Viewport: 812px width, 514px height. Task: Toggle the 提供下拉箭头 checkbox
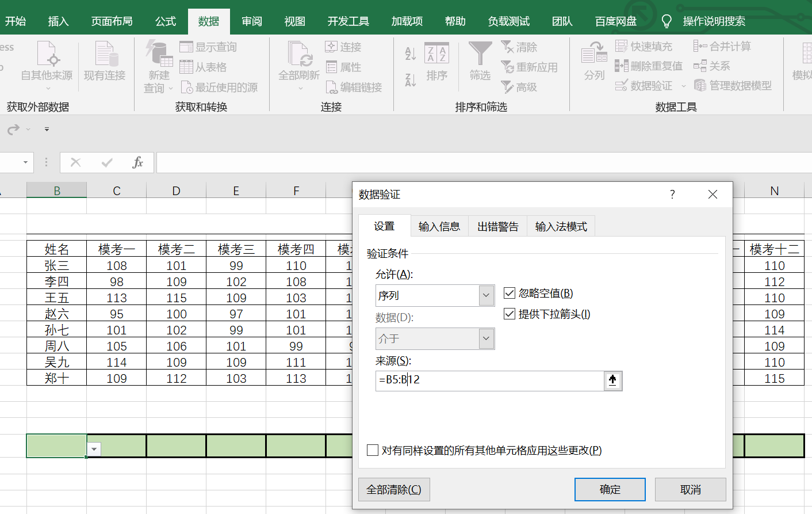tap(509, 314)
